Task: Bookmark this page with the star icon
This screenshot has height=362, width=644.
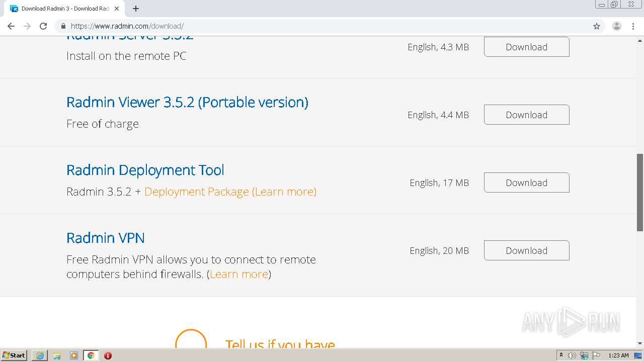Action: pos(597,26)
